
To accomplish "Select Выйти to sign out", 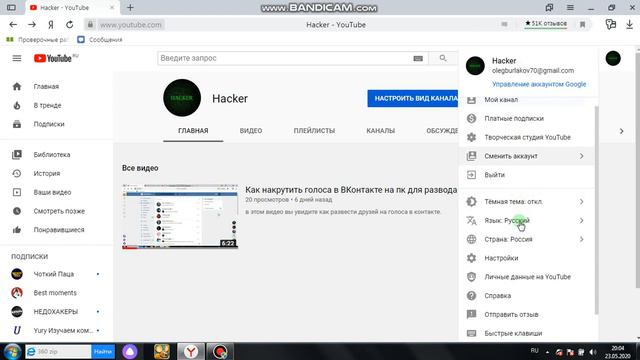I will point(527,175).
